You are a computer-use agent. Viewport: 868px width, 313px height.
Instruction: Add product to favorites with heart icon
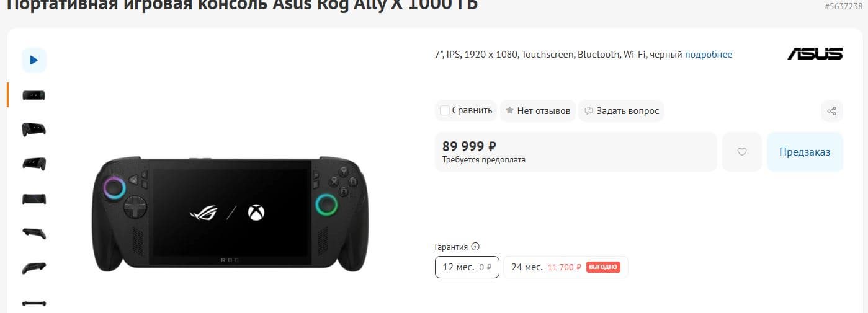point(741,152)
